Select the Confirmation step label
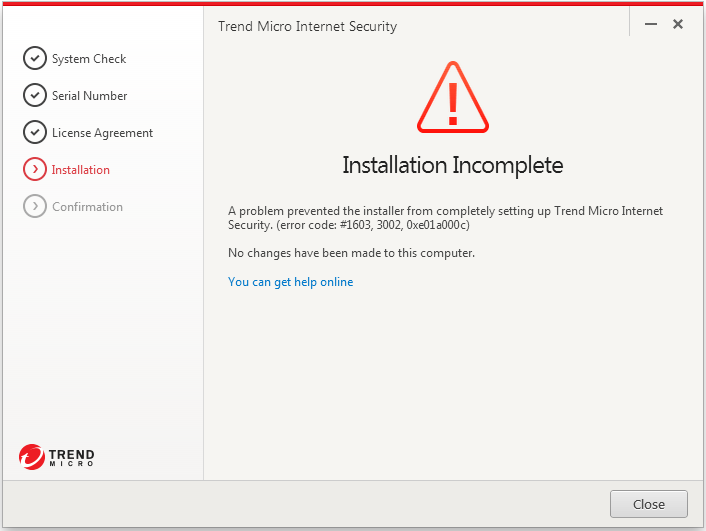 coord(87,207)
